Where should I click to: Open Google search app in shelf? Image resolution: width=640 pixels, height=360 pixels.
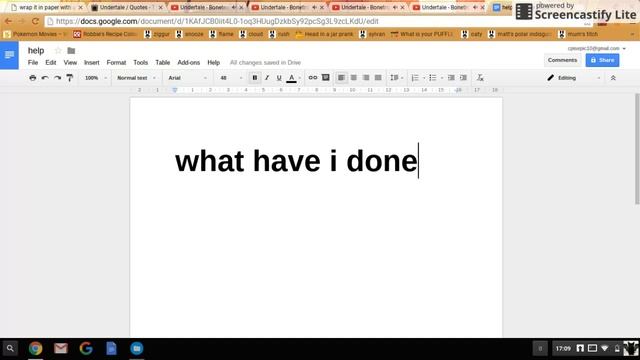click(86, 348)
